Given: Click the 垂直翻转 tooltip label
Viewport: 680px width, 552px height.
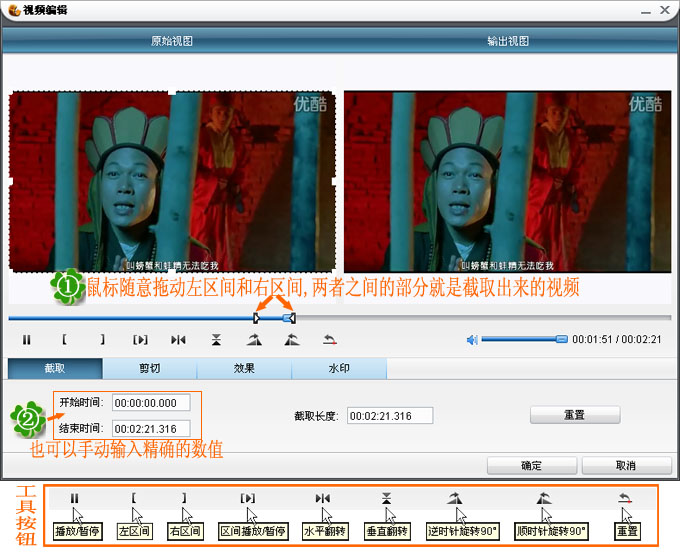Looking at the screenshot, I should pyautogui.click(x=386, y=531).
